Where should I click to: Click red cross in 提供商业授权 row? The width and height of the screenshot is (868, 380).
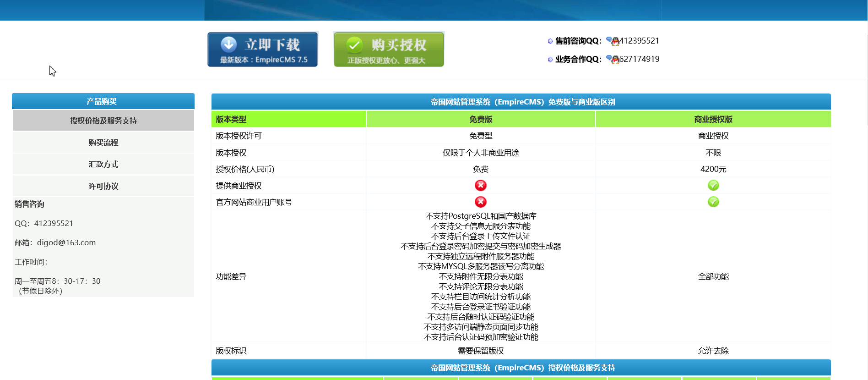(481, 185)
